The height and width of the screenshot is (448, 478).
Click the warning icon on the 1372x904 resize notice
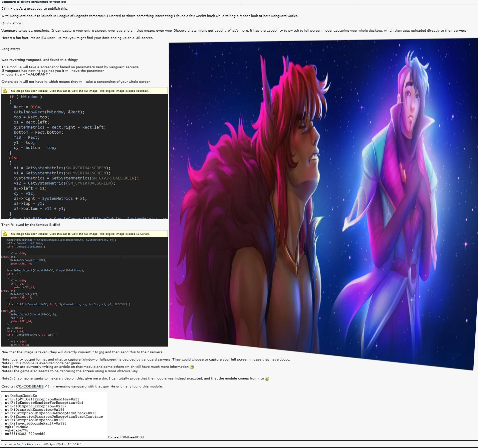pos(5,234)
